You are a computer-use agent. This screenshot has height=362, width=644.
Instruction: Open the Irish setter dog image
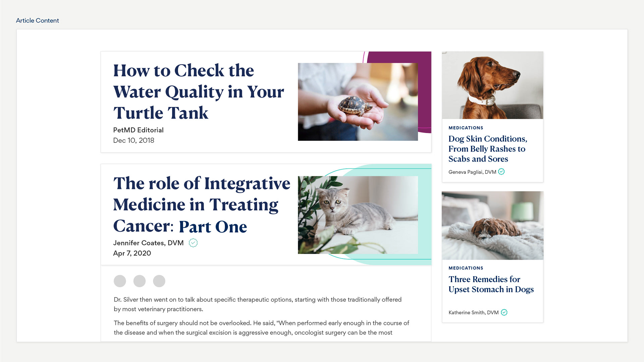pyautogui.click(x=493, y=85)
